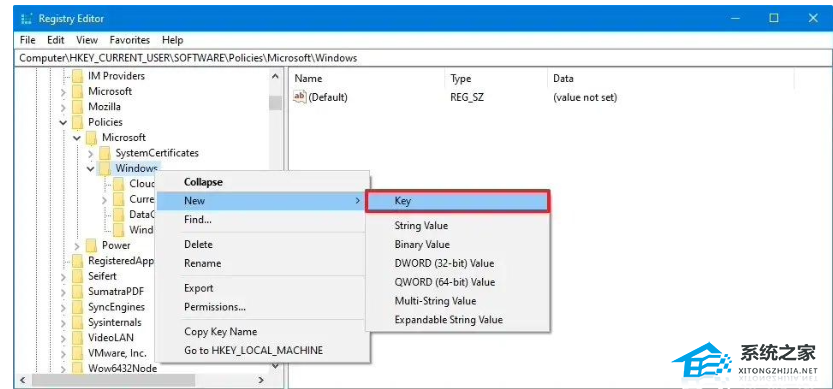Click the SumatraPDF folder icon
The height and width of the screenshot is (389, 833).
click(78, 292)
